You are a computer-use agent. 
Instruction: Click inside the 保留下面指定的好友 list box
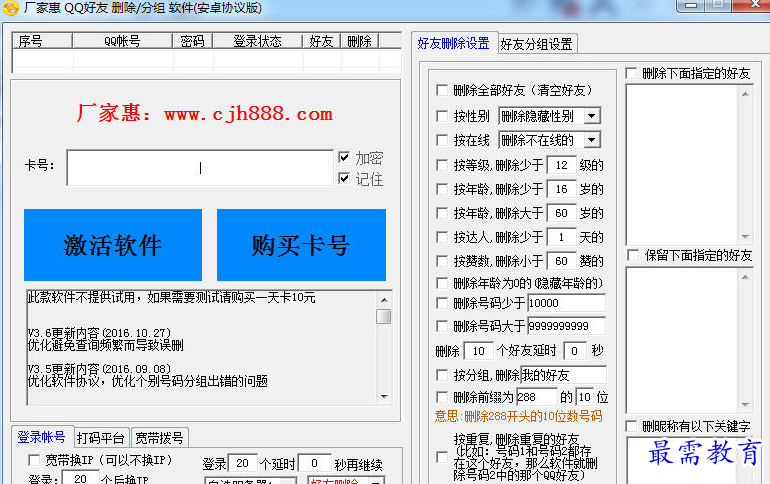click(x=682, y=340)
